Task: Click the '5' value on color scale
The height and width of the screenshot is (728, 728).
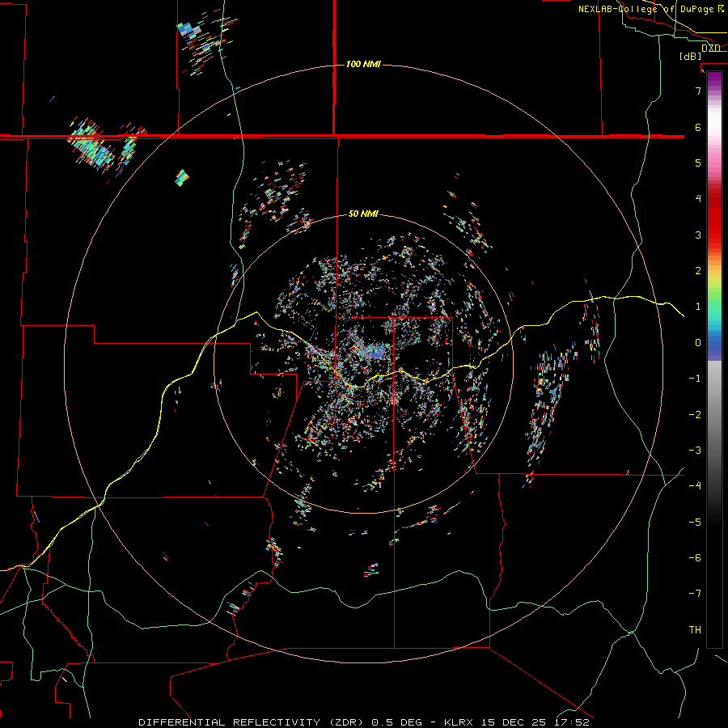Action: coord(698,163)
